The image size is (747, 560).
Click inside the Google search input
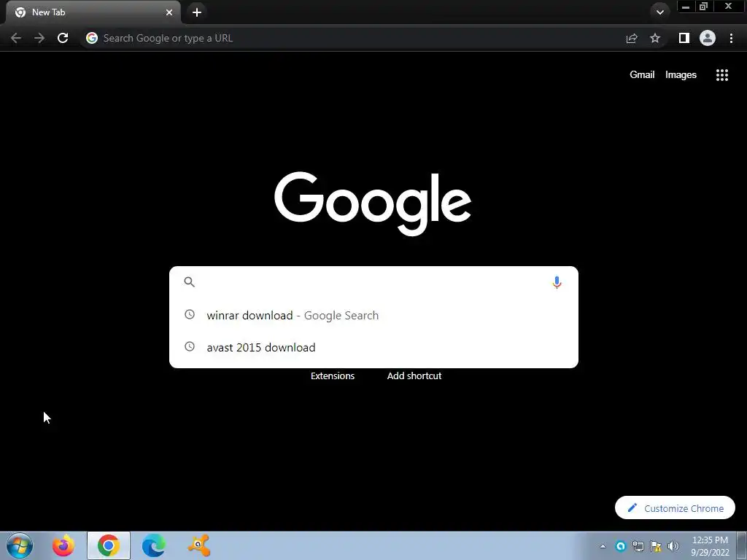point(373,282)
